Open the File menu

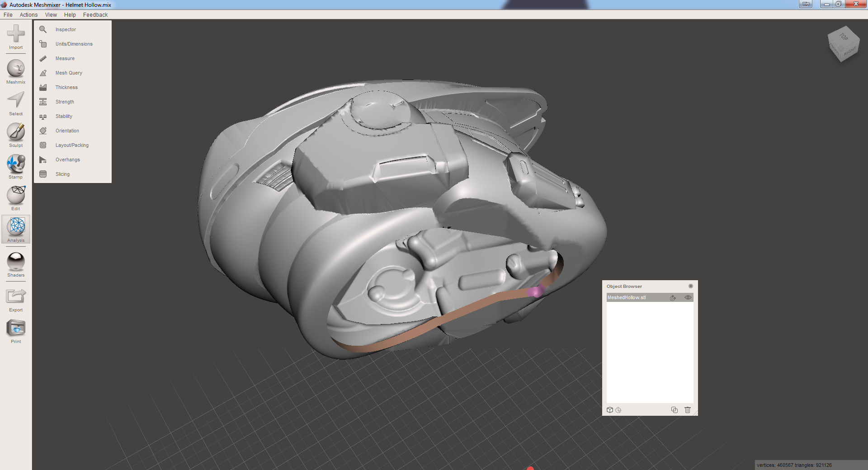8,15
